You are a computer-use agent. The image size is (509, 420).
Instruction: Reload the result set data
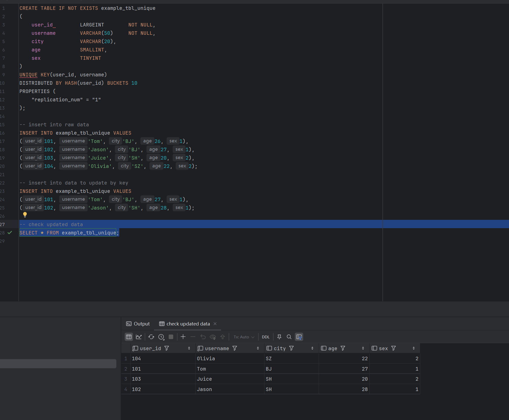(x=151, y=337)
